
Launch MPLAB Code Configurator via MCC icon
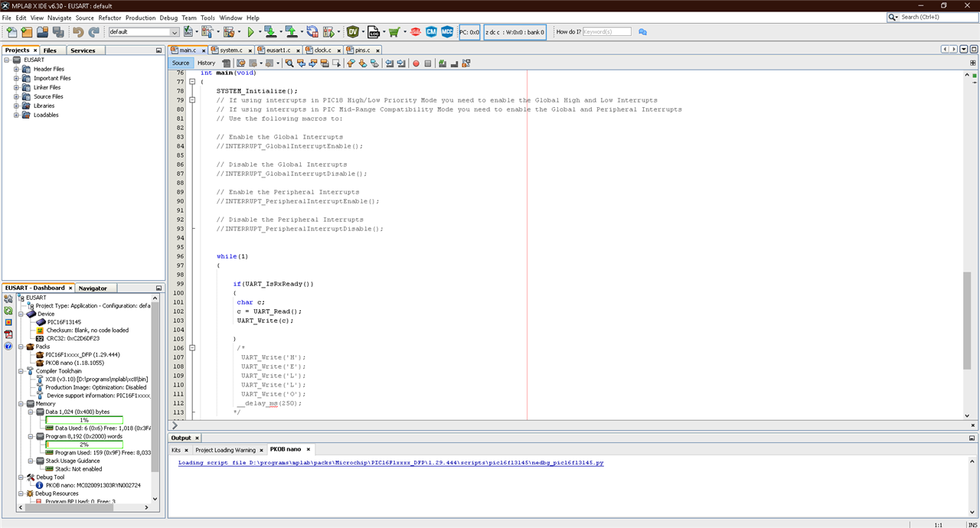click(447, 32)
